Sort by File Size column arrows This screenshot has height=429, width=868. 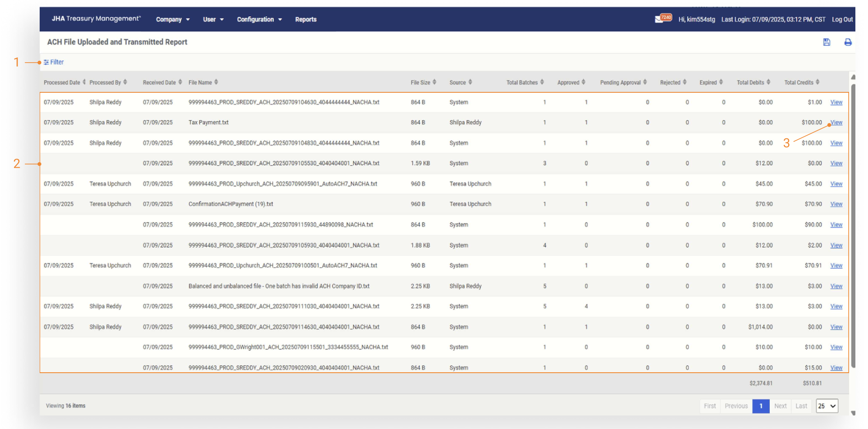pos(434,82)
